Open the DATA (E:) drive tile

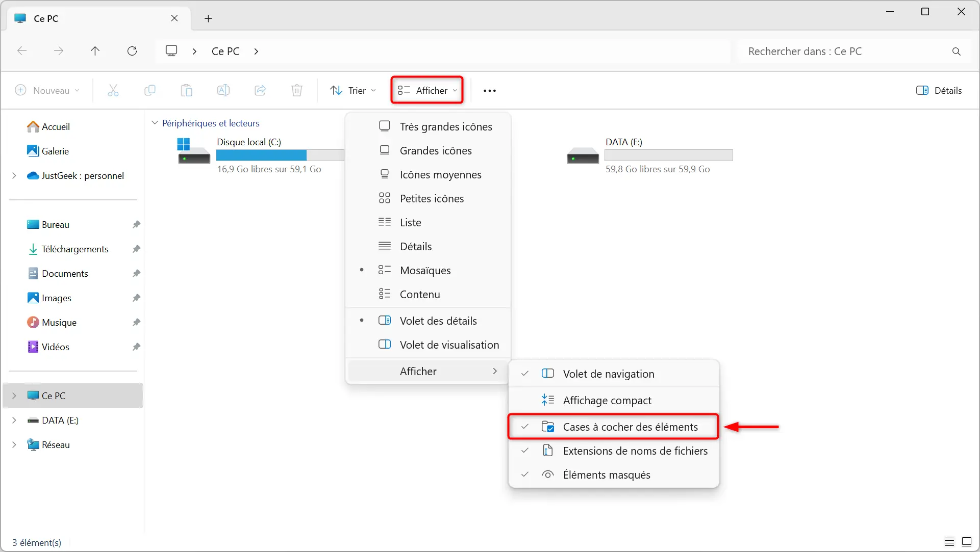click(649, 155)
